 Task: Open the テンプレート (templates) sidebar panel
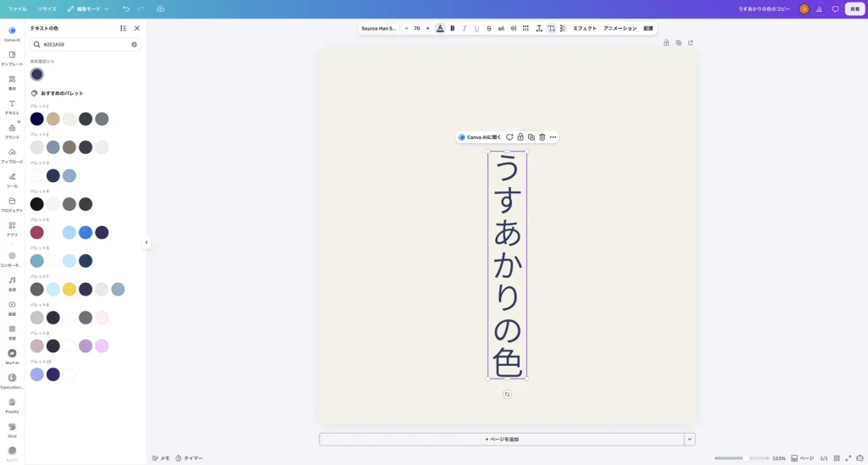tap(12, 58)
